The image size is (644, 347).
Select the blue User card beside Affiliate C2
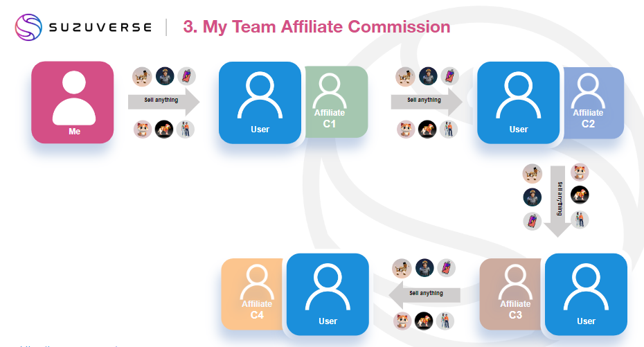coord(518,103)
